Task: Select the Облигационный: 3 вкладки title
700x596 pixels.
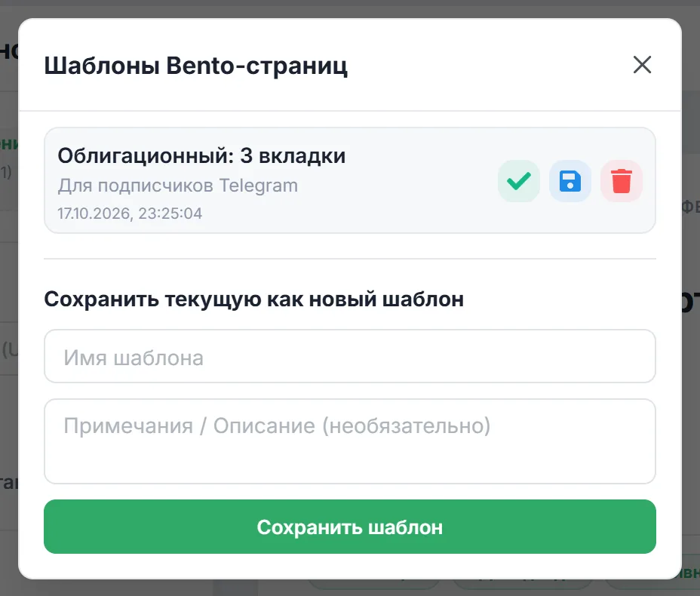Action: pos(201,156)
